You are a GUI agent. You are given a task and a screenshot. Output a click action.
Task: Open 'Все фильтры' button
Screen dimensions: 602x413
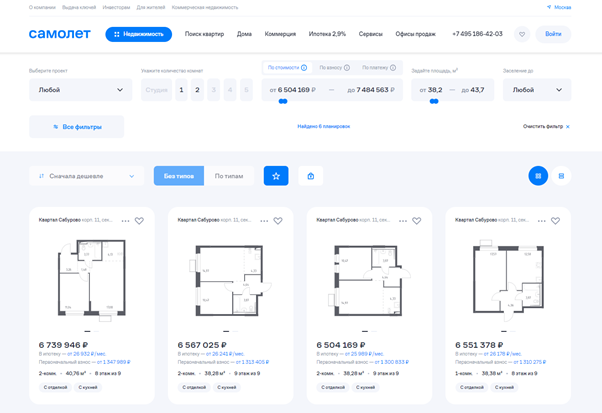point(77,127)
